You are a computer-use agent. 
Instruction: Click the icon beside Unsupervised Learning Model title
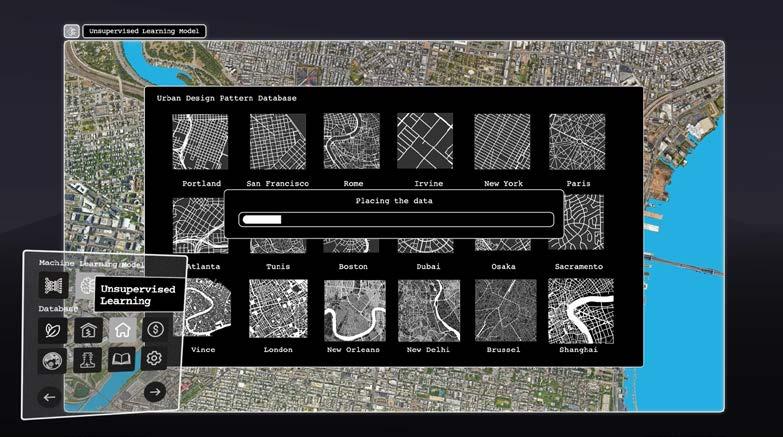(72, 31)
